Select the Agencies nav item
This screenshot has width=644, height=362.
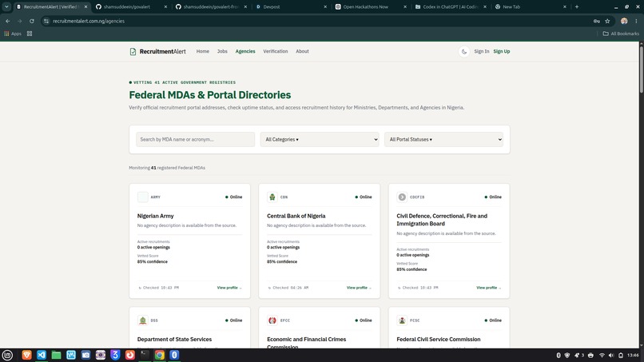pos(245,51)
